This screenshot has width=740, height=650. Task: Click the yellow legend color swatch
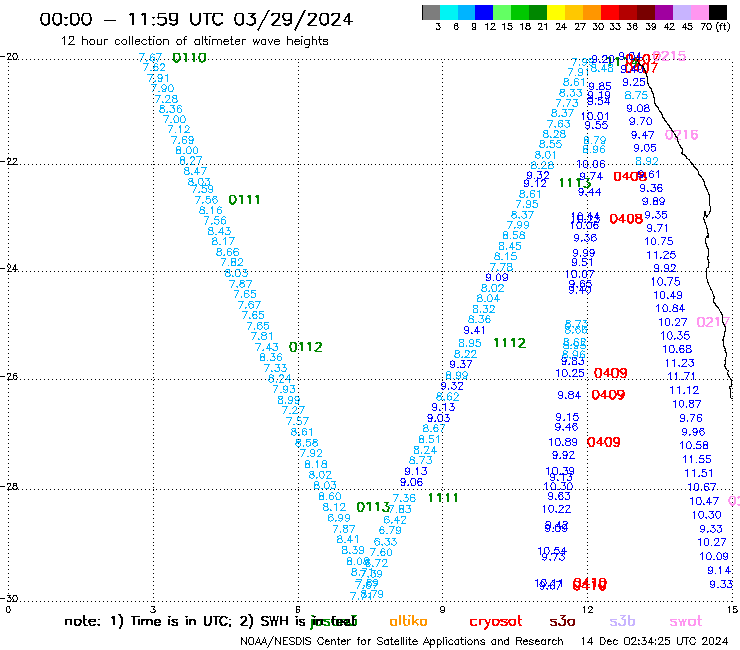(x=555, y=12)
